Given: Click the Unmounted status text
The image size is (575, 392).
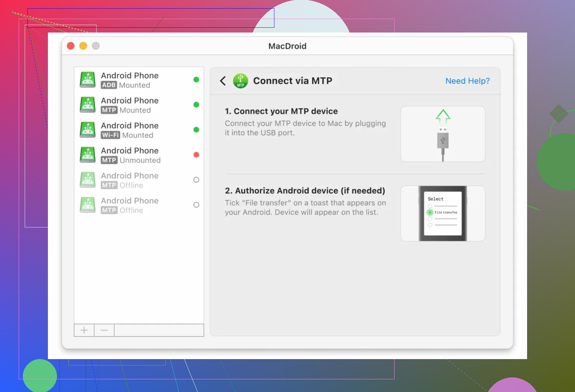Looking at the screenshot, I should [x=140, y=160].
